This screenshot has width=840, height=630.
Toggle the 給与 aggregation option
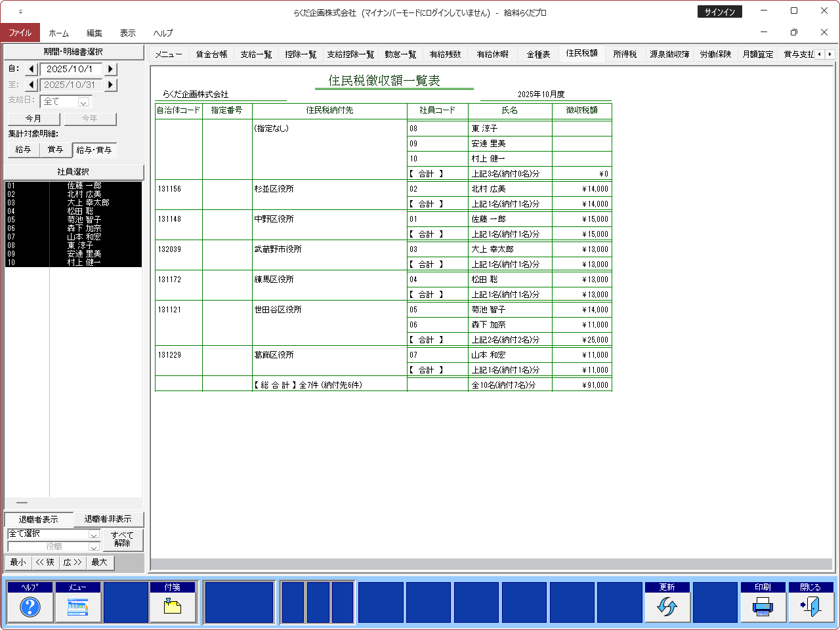pos(23,150)
